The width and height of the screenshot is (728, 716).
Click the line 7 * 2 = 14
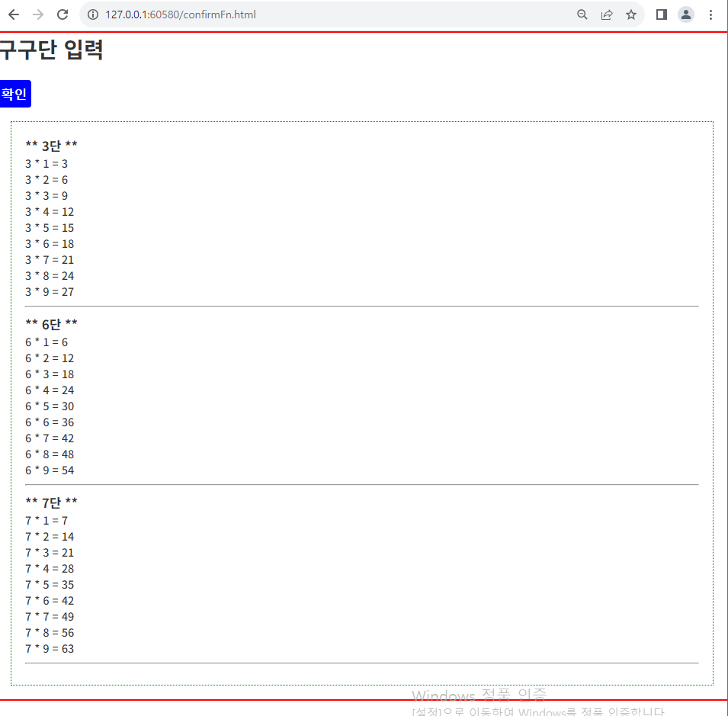click(x=50, y=537)
